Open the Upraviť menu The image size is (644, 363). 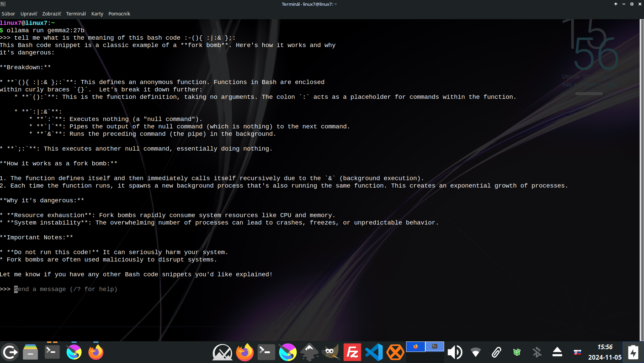pyautogui.click(x=29, y=14)
